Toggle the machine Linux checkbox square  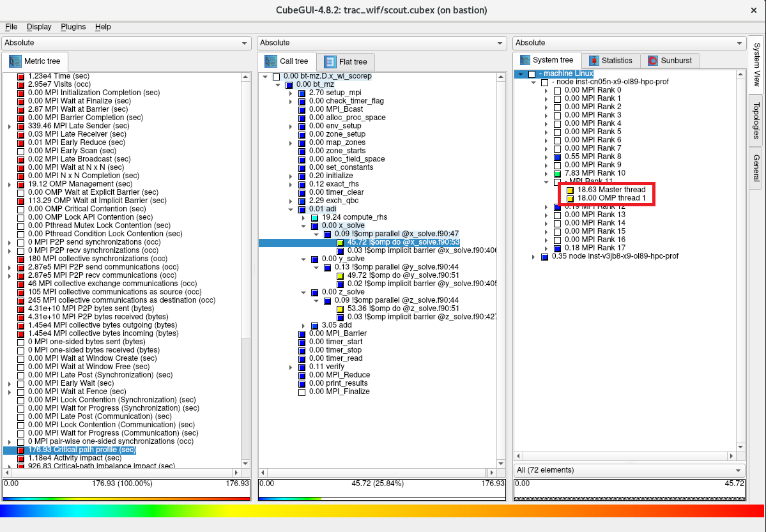pyautogui.click(x=532, y=74)
